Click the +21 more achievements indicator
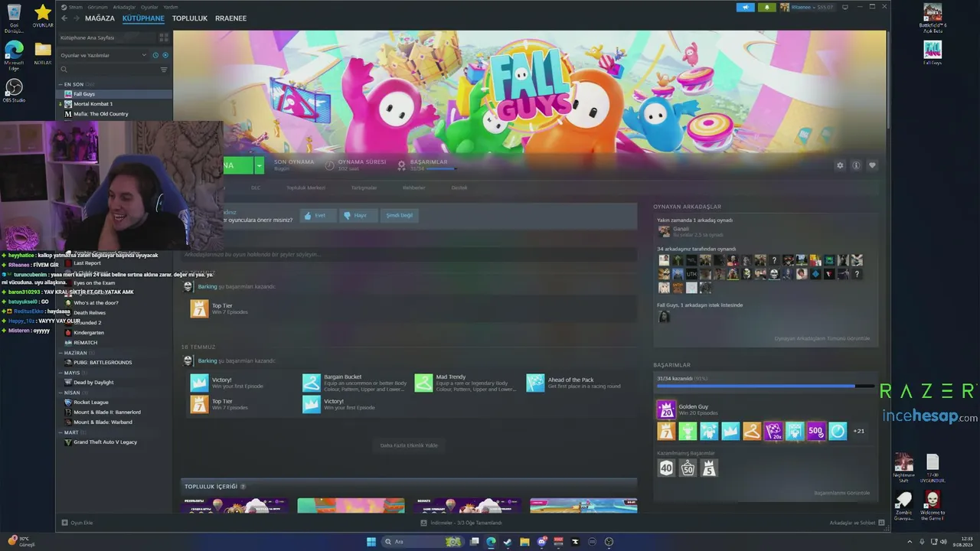Screen dimensions: 980x551 859,431
